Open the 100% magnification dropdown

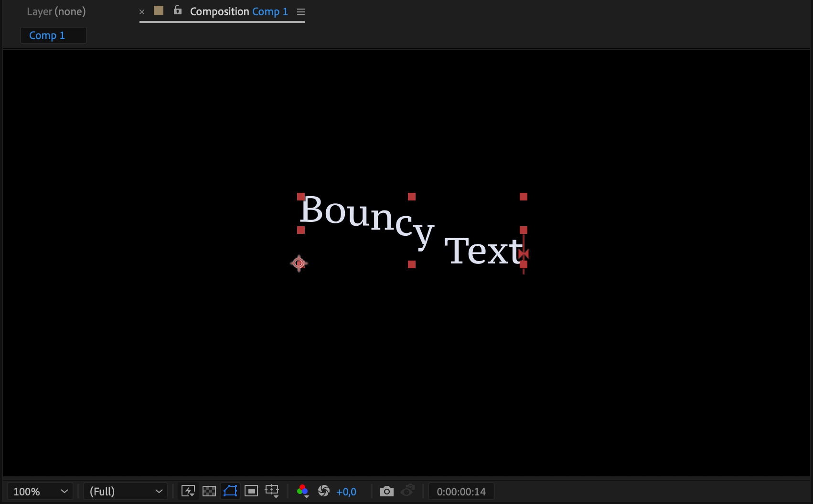point(40,492)
